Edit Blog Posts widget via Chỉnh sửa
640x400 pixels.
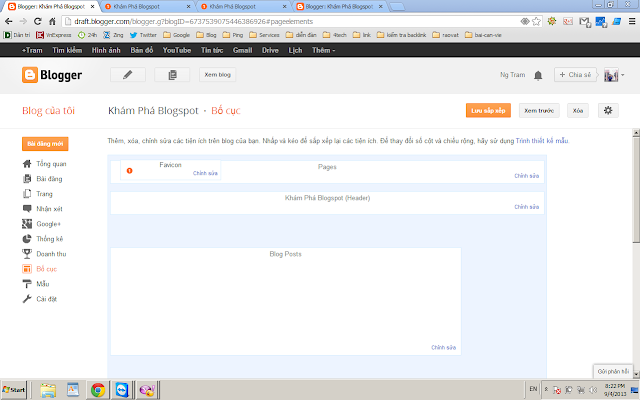pos(443,347)
